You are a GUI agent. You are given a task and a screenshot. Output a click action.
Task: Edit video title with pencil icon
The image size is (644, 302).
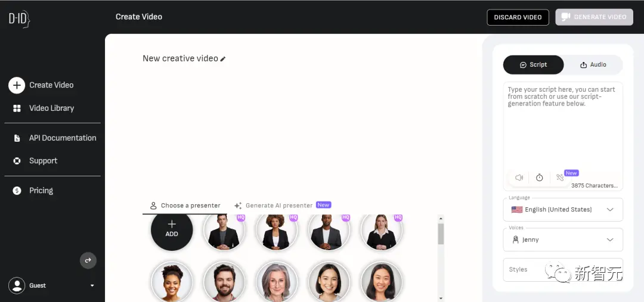[x=223, y=59]
